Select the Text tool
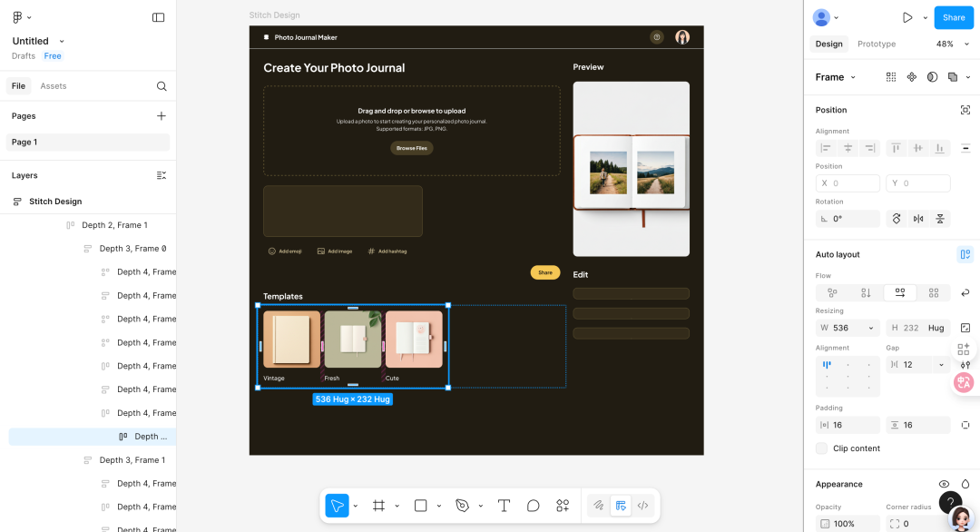Screen dimensions: 980x532 coord(504,505)
